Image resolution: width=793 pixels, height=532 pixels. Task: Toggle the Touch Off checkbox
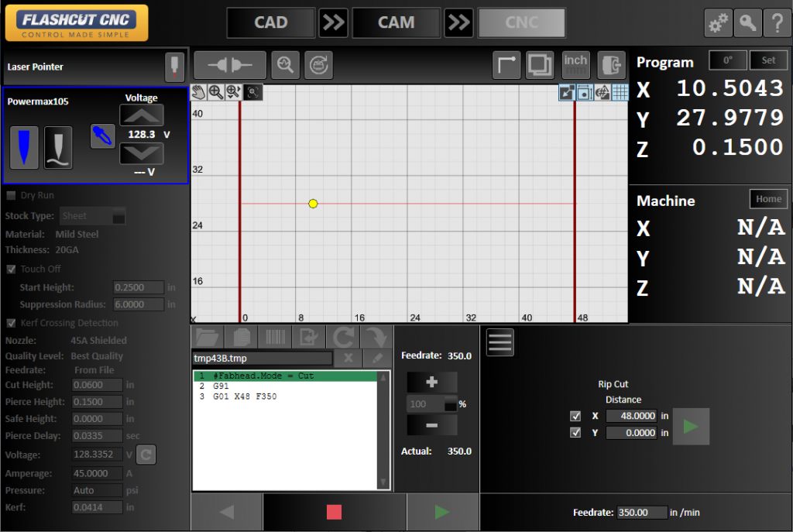point(11,269)
